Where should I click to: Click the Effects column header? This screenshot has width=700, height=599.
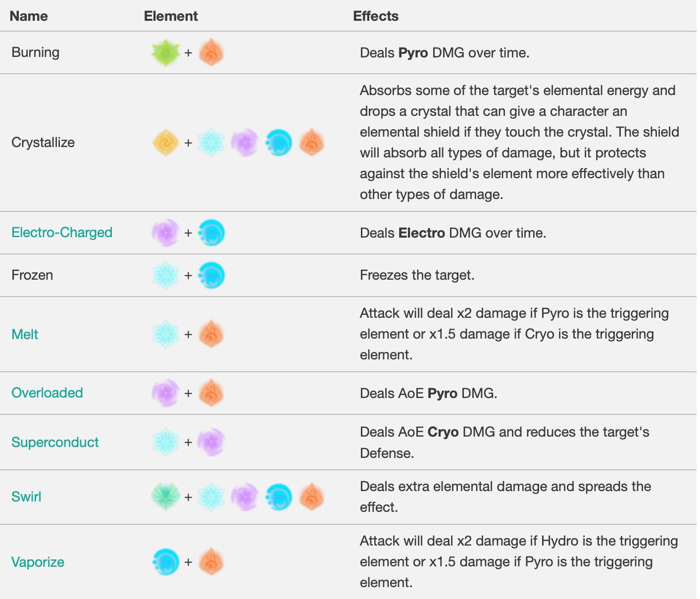[x=376, y=16]
